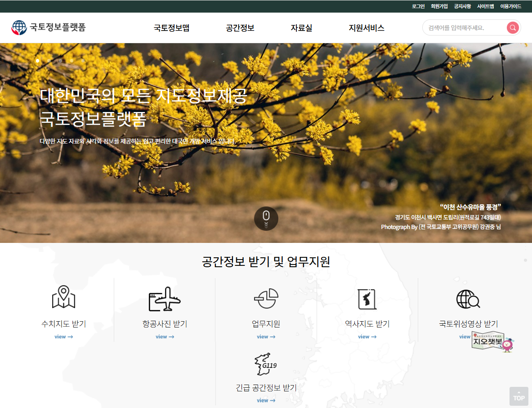The image size is (532, 408).
Task: Select the fifth banner slide dot
Action: tap(83, 60)
